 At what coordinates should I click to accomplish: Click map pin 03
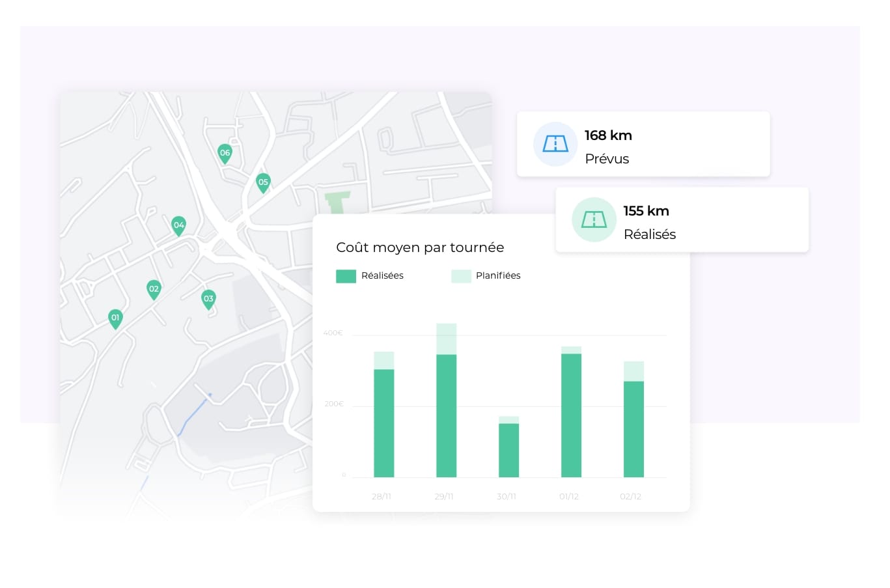tap(208, 299)
